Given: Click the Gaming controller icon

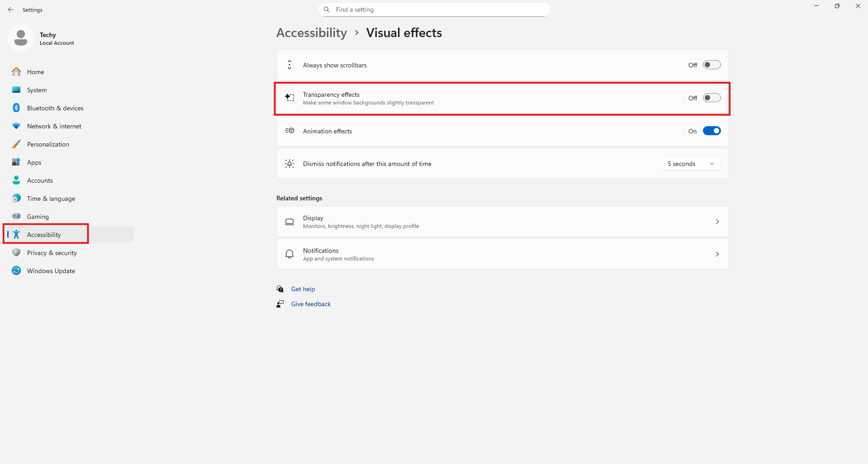Looking at the screenshot, I should (x=16, y=217).
